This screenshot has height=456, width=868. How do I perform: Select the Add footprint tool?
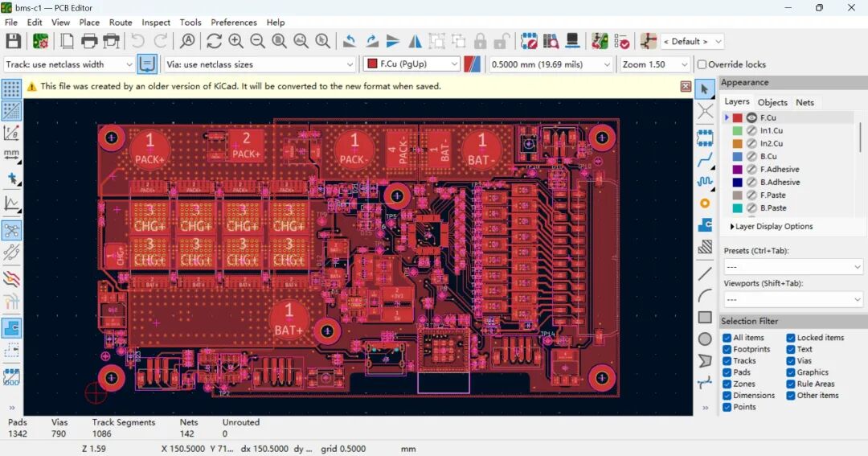pyautogui.click(x=705, y=138)
